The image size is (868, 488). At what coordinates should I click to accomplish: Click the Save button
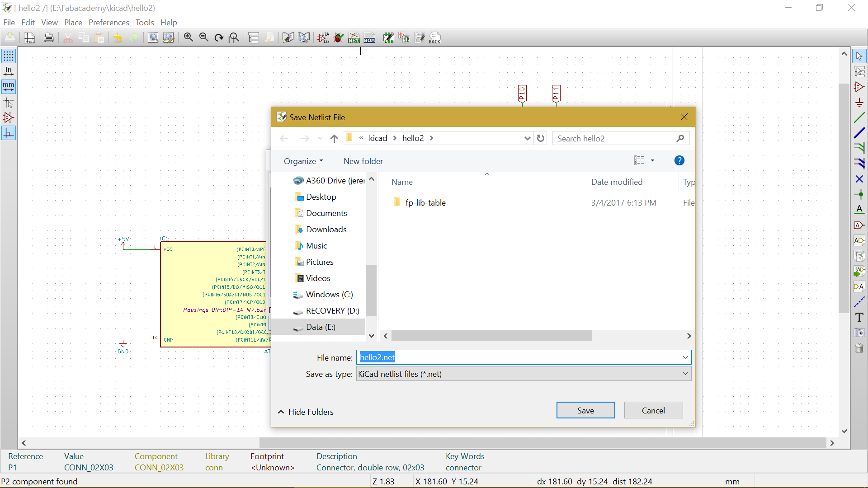[x=585, y=410]
